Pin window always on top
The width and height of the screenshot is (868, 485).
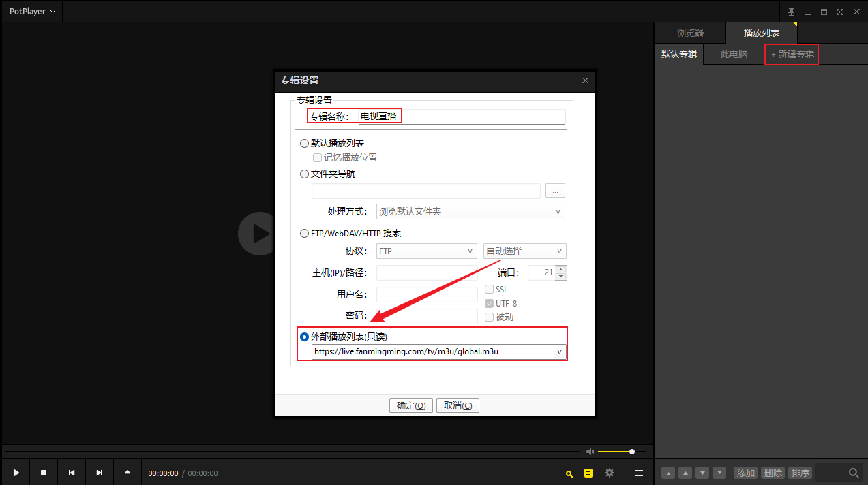coord(791,12)
